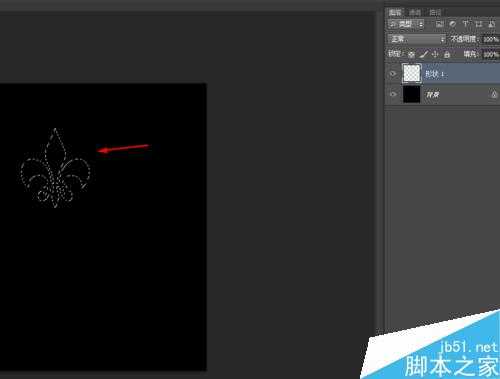Toggle lock transparent pixels icon
The width and height of the screenshot is (500, 379).
(x=412, y=54)
